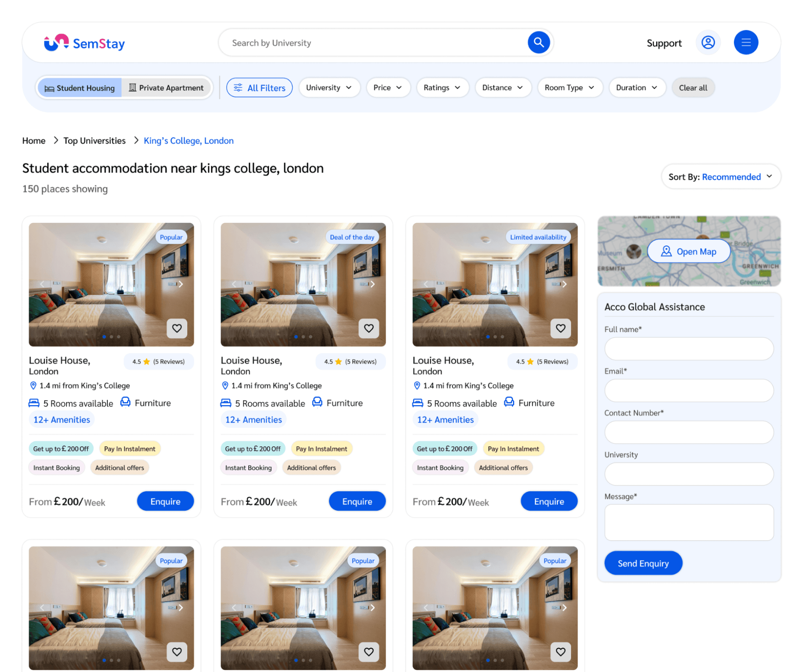803x672 pixels.
Task: Focus the University input in assistance form
Action: [x=689, y=474]
